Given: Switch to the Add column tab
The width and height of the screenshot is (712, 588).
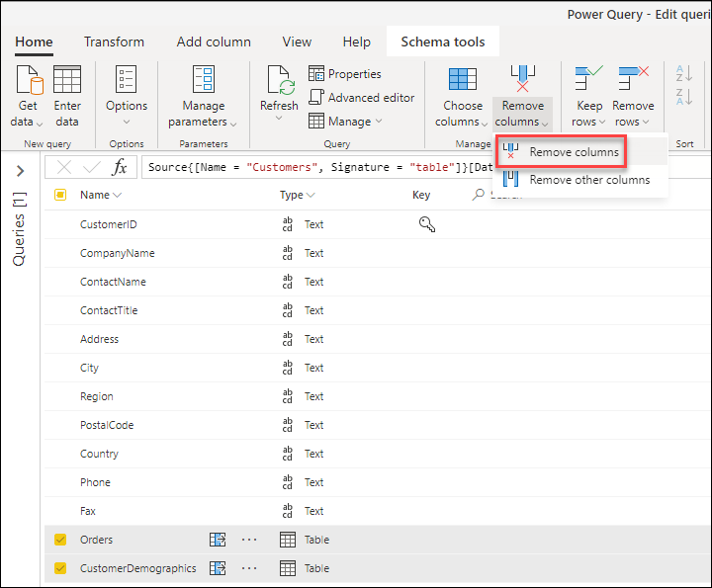Looking at the screenshot, I should (x=214, y=42).
